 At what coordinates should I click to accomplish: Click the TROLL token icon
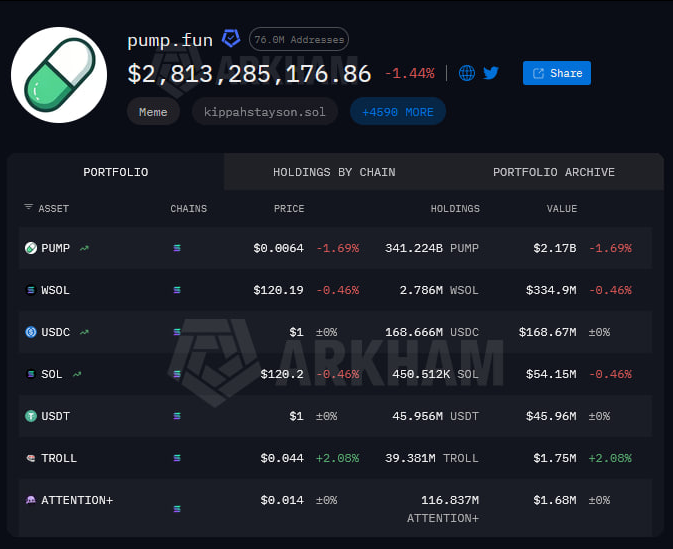tap(31, 458)
